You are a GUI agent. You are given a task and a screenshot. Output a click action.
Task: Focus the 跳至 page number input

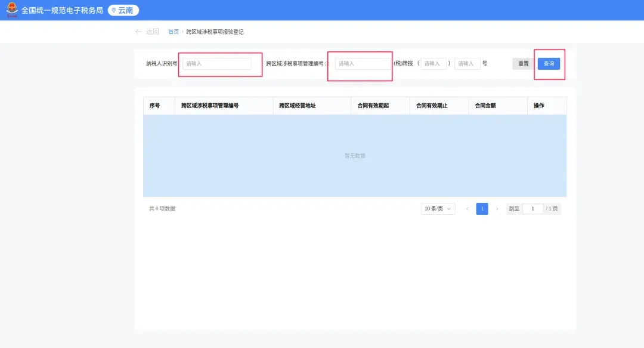click(532, 209)
